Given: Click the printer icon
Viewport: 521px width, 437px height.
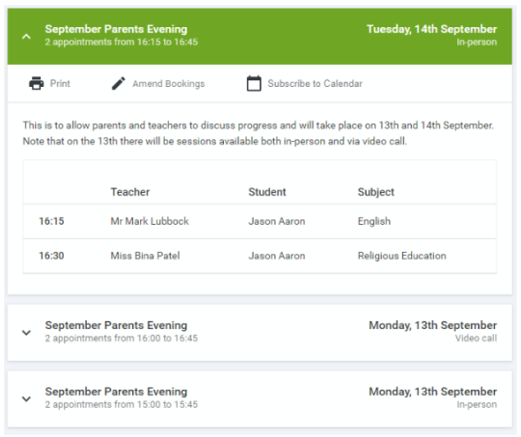Looking at the screenshot, I should tap(36, 83).
